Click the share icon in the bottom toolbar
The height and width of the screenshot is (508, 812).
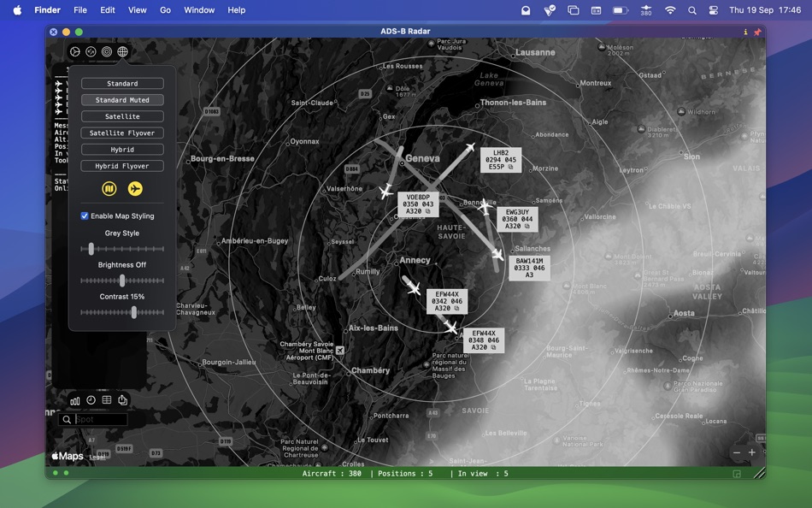coord(121,399)
